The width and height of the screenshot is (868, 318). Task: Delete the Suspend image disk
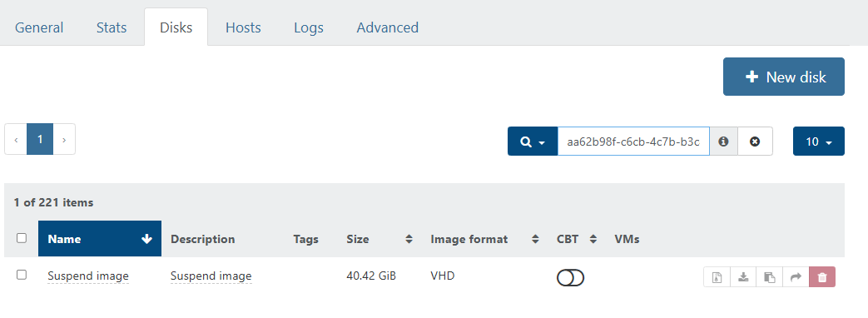822,277
